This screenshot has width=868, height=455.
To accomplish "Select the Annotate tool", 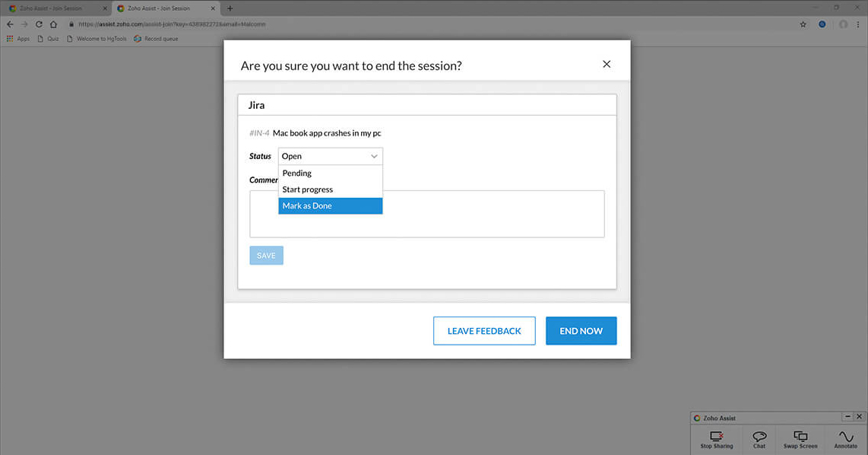I will tap(845, 437).
